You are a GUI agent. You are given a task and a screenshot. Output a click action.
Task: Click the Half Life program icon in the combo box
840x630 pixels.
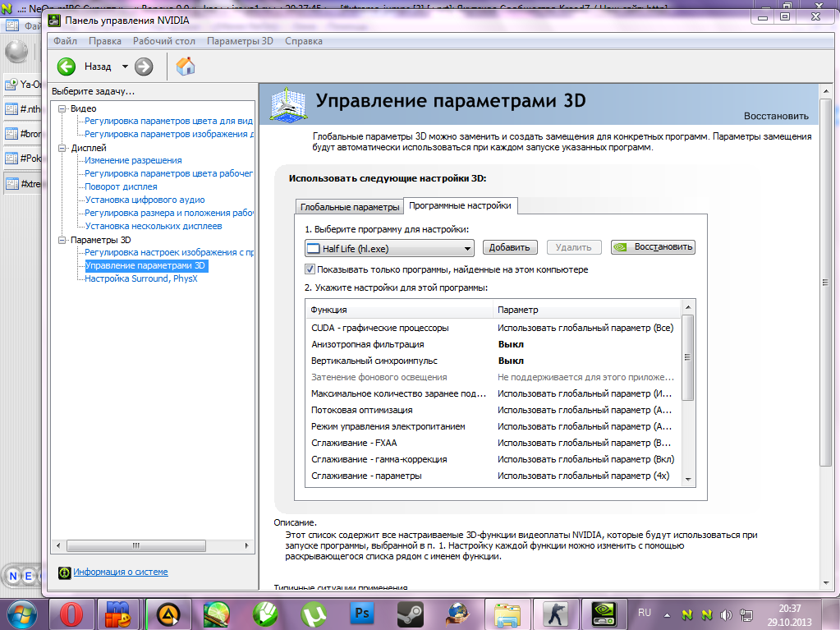pos(313,249)
